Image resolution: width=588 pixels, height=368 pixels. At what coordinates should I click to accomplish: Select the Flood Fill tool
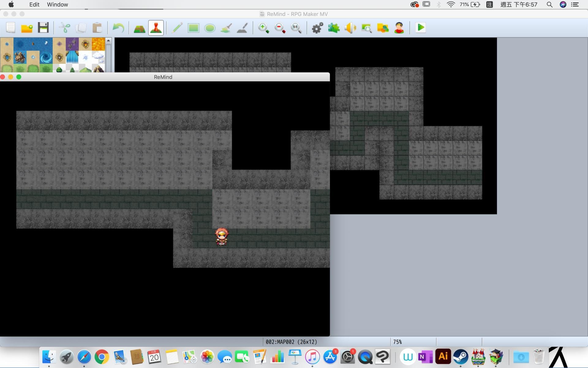pos(226,28)
